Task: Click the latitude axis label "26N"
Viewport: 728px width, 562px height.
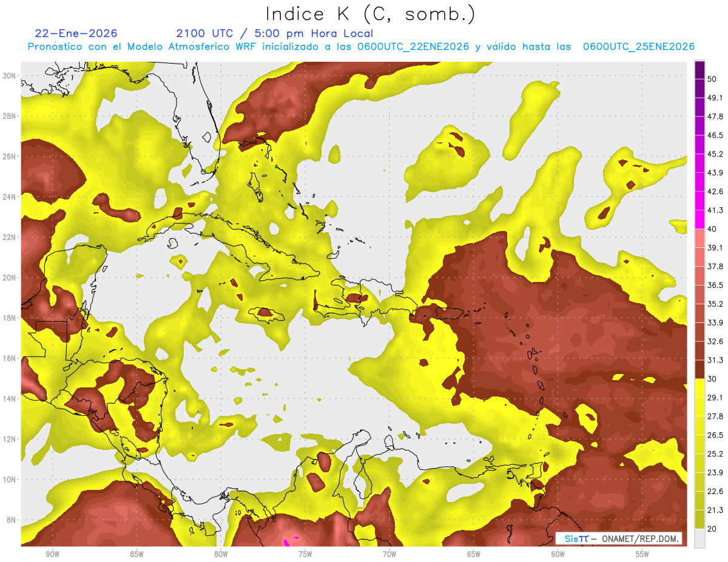Action: pyautogui.click(x=9, y=156)
